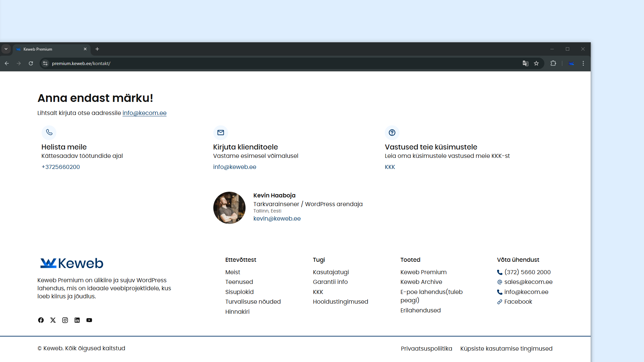Close the Keweb Premium tab
Screen dimensions: 644x362
pos(85,49)
